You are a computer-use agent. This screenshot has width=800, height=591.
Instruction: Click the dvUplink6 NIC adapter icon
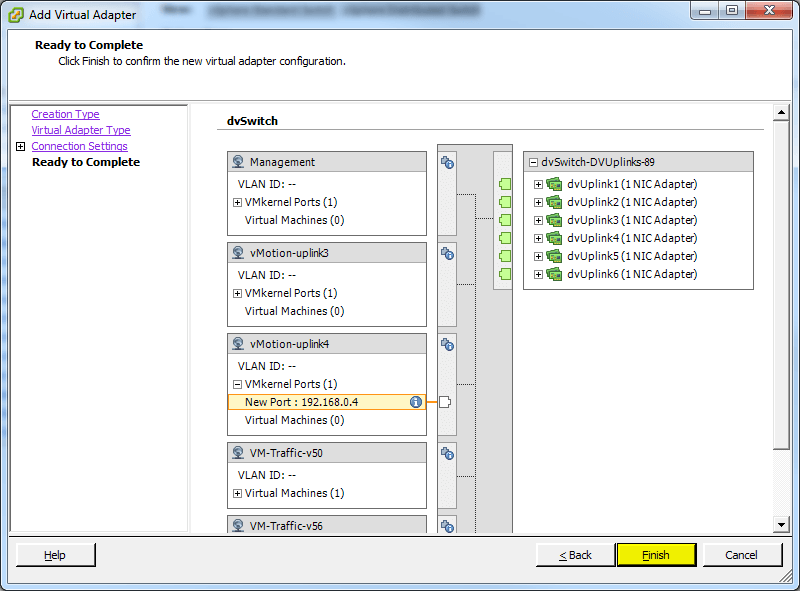pyautogui.click(x=554, y=274)
